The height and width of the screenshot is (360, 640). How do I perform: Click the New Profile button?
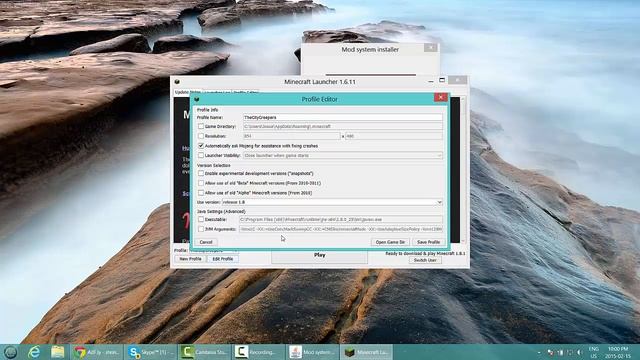190,259
